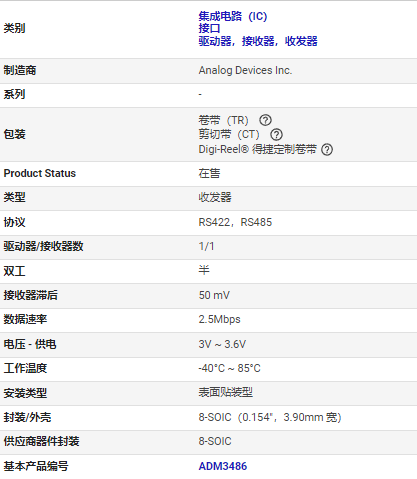
Task: Click the help icon beside 卷带 (TR)
Action: pos(265,120)
